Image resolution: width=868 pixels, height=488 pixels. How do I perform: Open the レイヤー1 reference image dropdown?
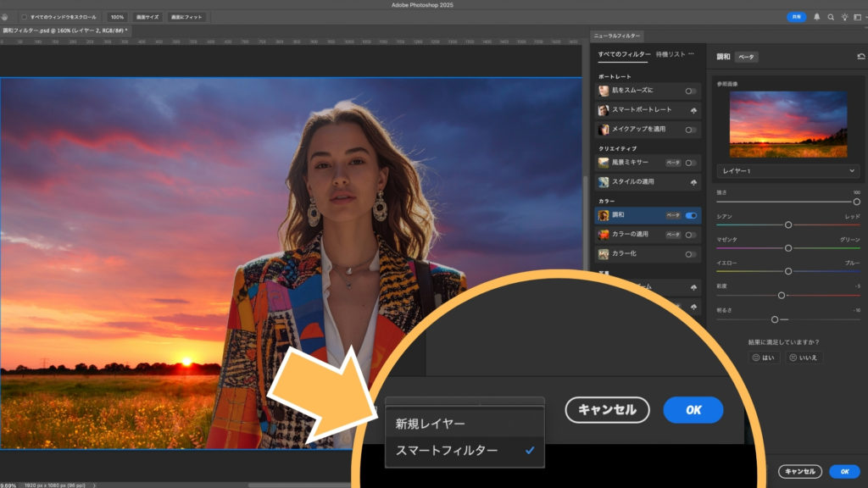click(x=788, y=171)
